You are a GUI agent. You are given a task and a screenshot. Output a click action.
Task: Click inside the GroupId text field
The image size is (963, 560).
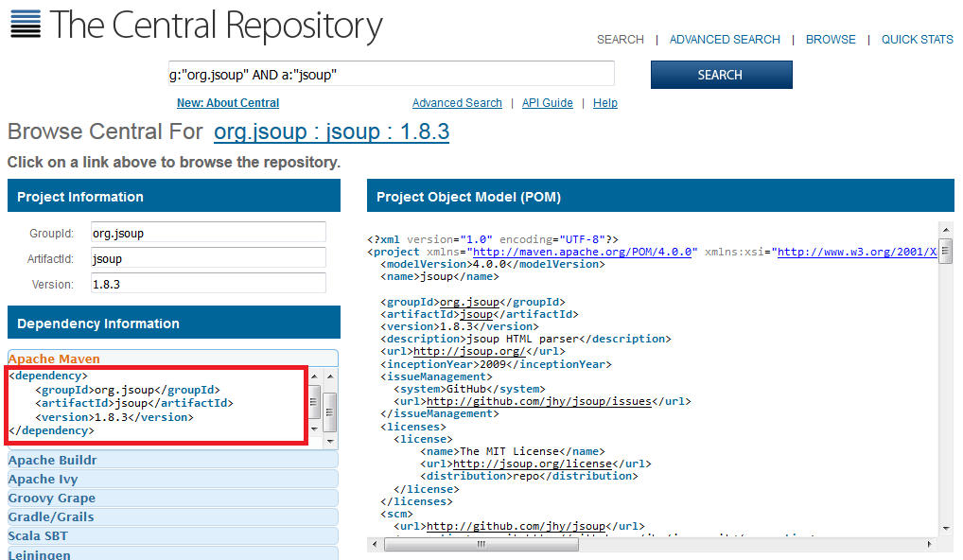[x=207, y=232]
